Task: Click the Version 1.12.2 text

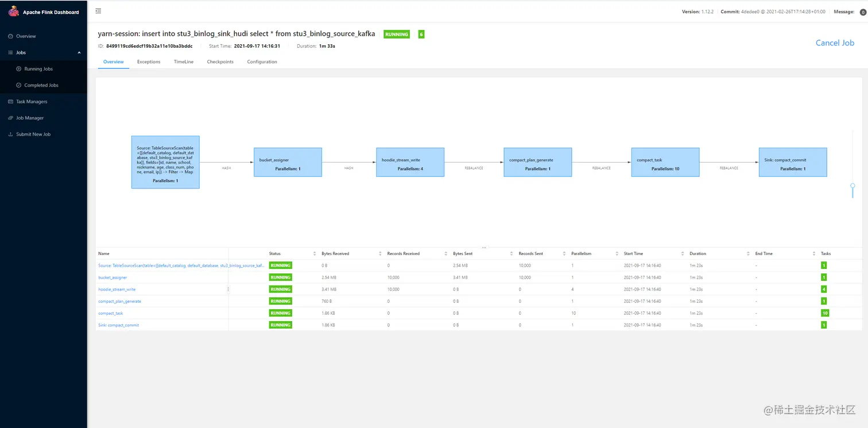Action: 697,11
